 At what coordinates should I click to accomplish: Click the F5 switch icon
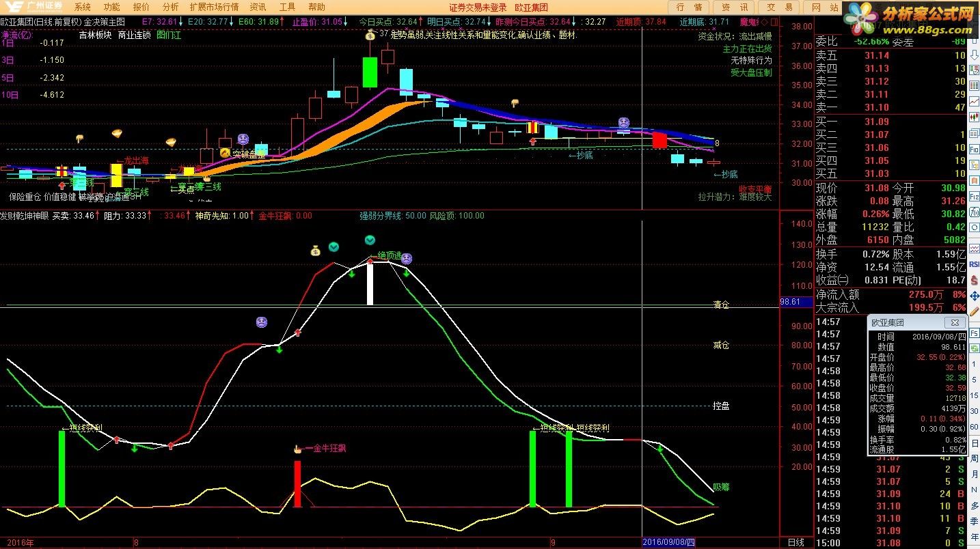[975, 333]
